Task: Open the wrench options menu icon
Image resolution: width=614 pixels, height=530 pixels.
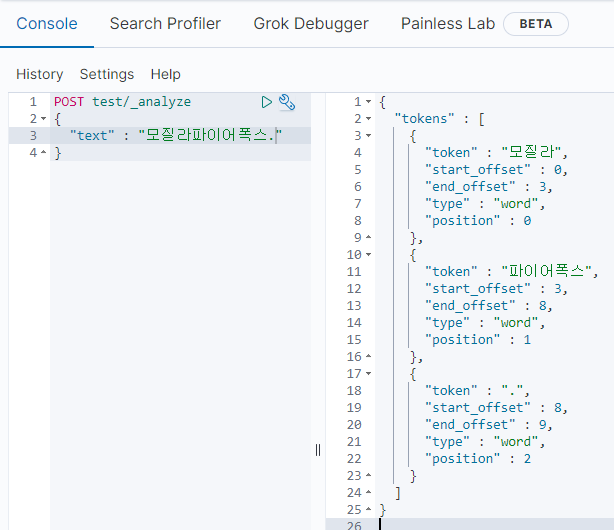Action: [287, 102]
